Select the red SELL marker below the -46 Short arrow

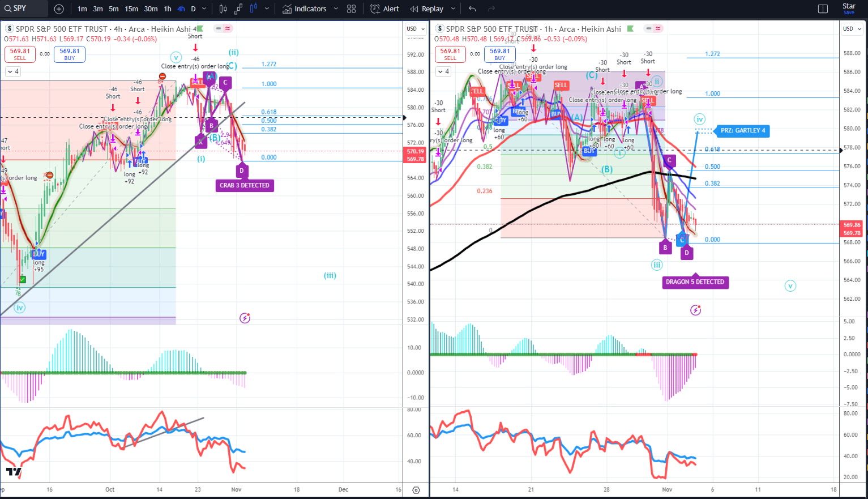click(196, 82)
